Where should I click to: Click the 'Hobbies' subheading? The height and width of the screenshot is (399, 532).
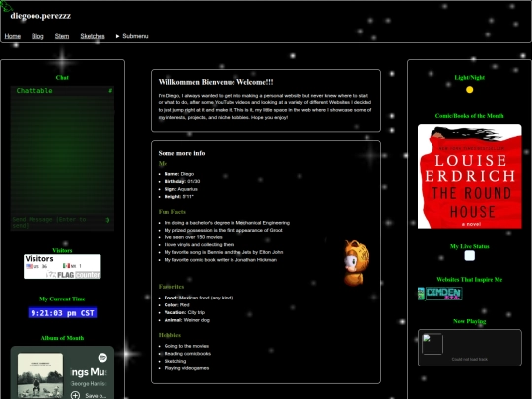(169, 335)
